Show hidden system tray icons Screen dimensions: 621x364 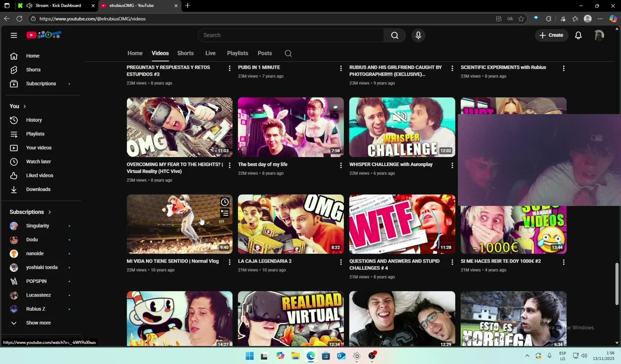click(527, 356)
